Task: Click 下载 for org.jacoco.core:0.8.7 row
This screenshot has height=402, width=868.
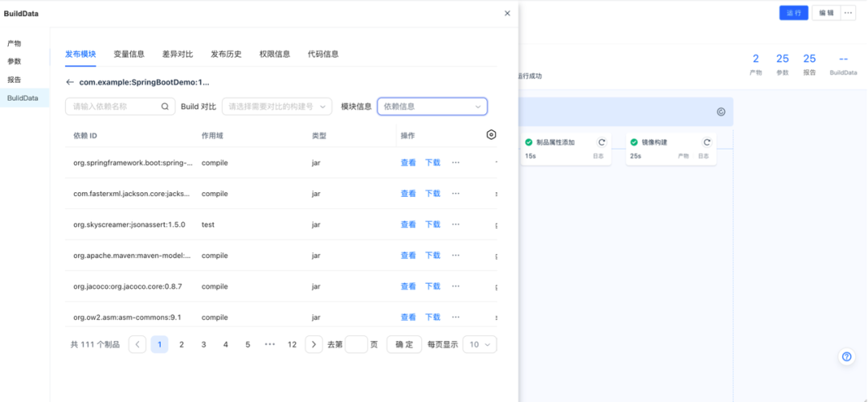Action: (x=432, y=286)
